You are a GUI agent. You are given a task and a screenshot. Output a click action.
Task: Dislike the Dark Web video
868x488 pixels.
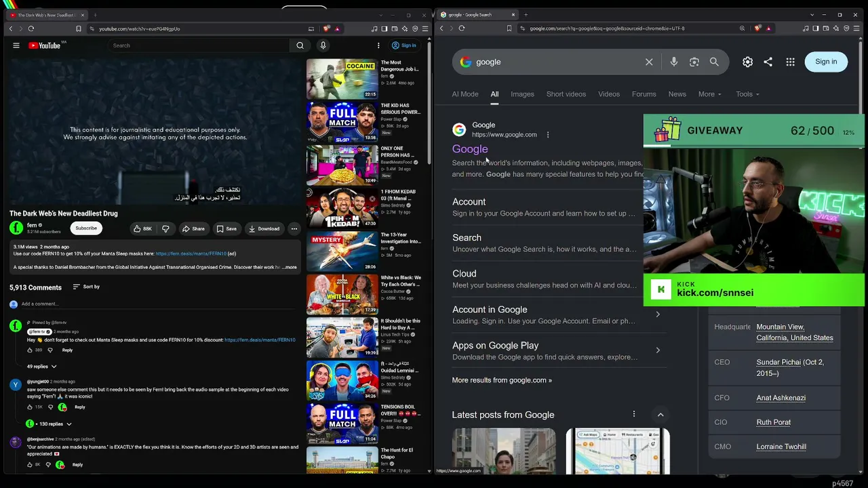pyautogui.click(x=165, y=229)
